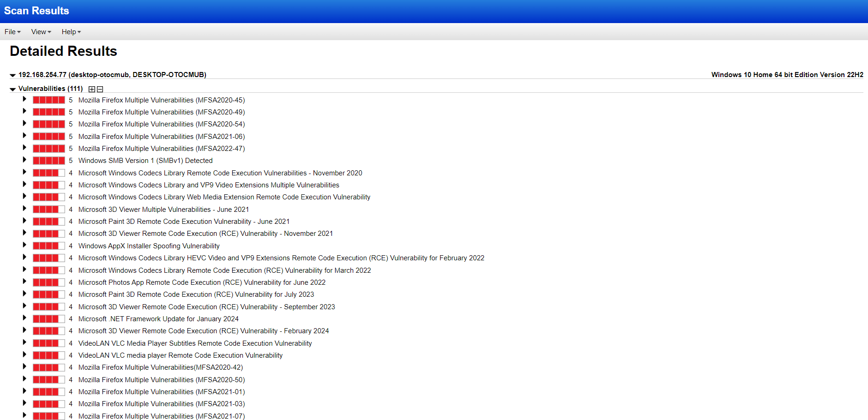The width and height of the screenshot is (868, 420).
Task: Expand the Codecs Library November 2020 row
Action: [24, 172]
